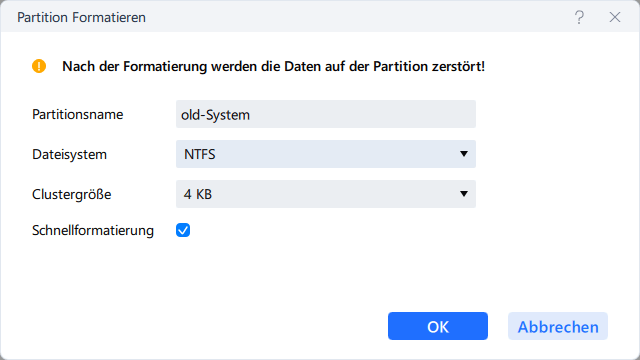Screen dimensions: 640x360
Task: Close the Partition Formatieren dialog
Action: (x=615, y=17)
